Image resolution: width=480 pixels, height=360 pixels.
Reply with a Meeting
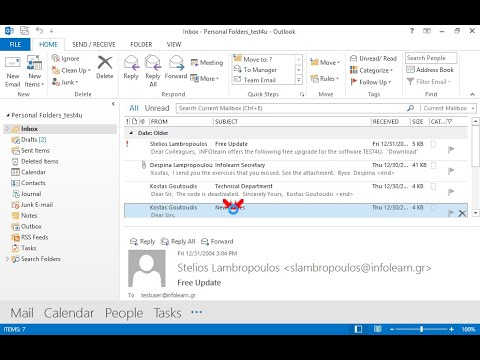[x=207, y=62]
